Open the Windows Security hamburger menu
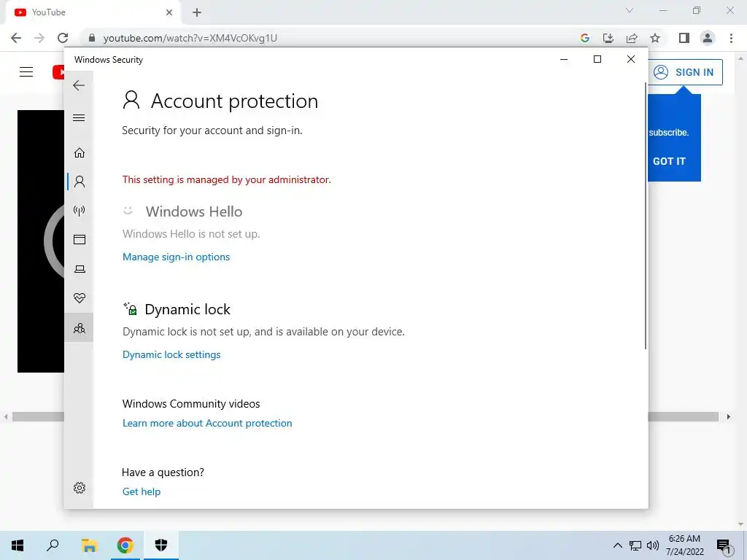The height and width of the screenshot is (560, 747). pos(79,117)
